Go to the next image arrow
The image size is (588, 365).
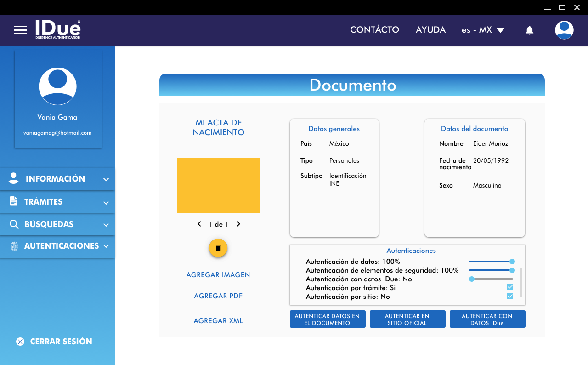click(238, 224)
